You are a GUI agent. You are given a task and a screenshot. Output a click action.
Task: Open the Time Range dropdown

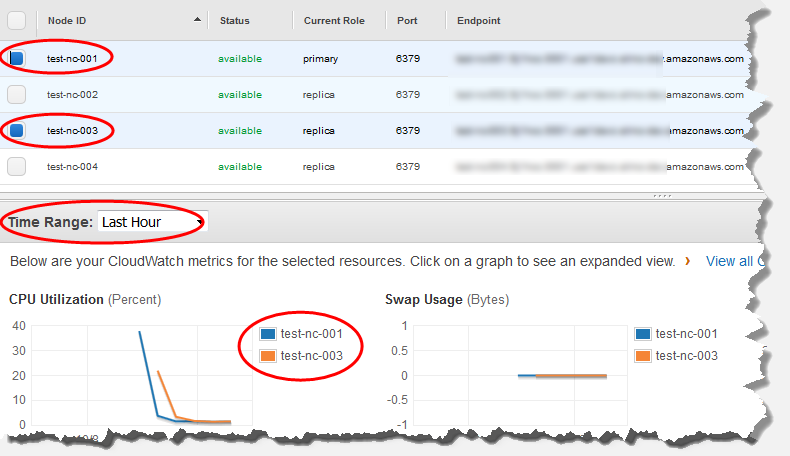pyautogui.click(x=152, y=222)
